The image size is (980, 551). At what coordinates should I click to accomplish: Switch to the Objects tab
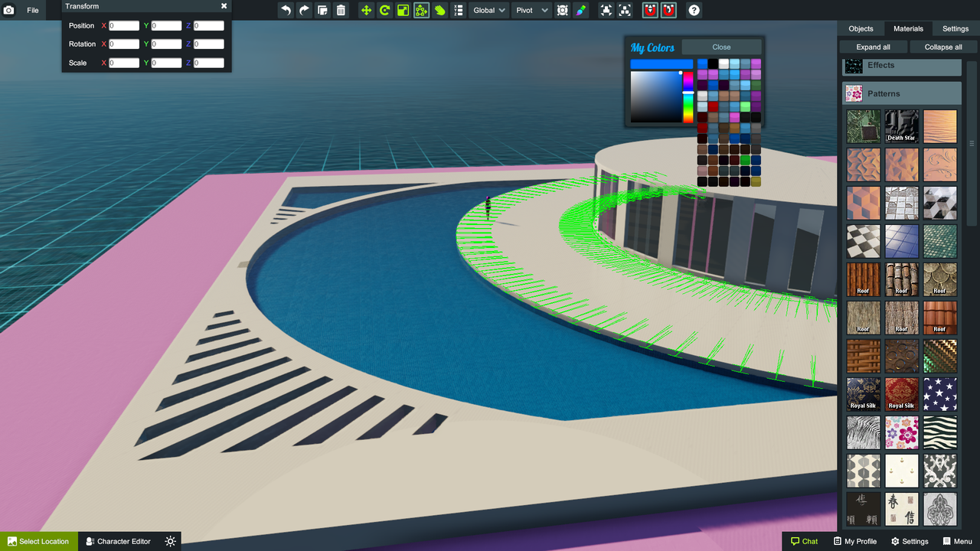(861, 28)
